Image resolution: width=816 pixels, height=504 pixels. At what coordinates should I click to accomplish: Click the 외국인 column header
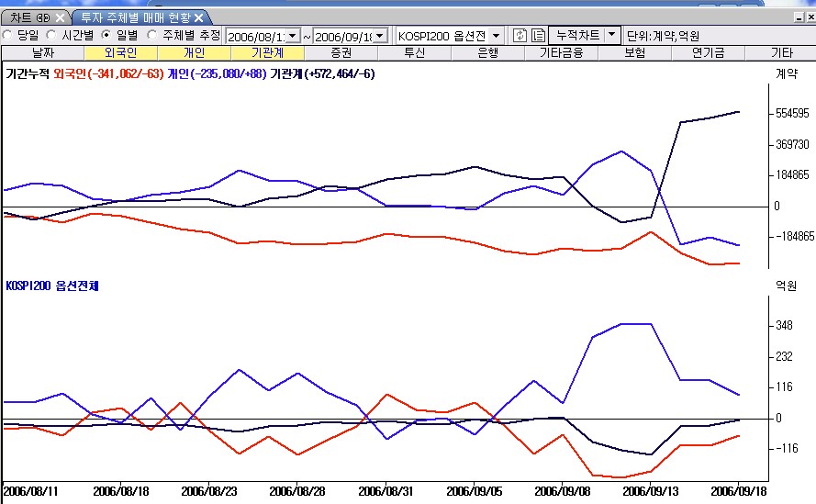point(120,53)
